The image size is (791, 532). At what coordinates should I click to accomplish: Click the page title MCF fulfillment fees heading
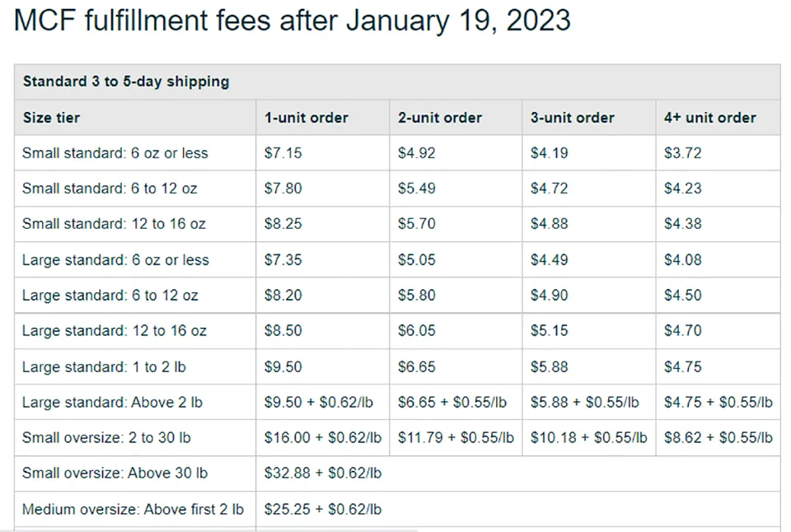[x=292, y=21]
